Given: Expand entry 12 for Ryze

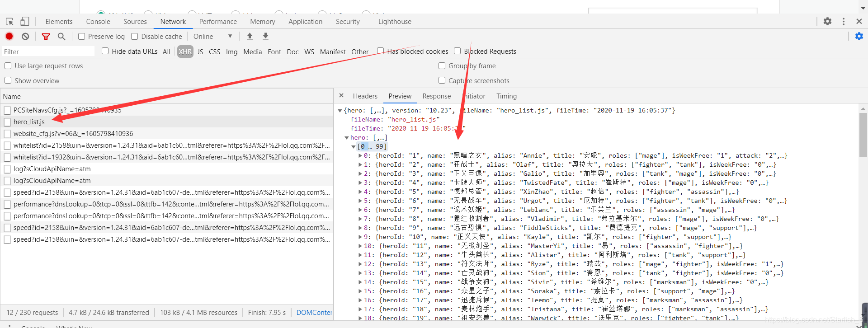Looking at the screenshot, I should tap(360, 264).
